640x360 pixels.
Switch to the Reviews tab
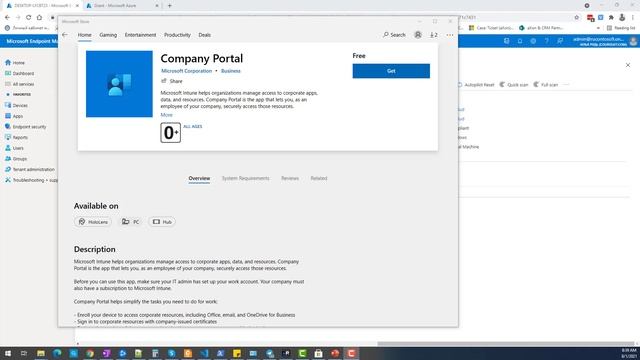pos(290,178)
